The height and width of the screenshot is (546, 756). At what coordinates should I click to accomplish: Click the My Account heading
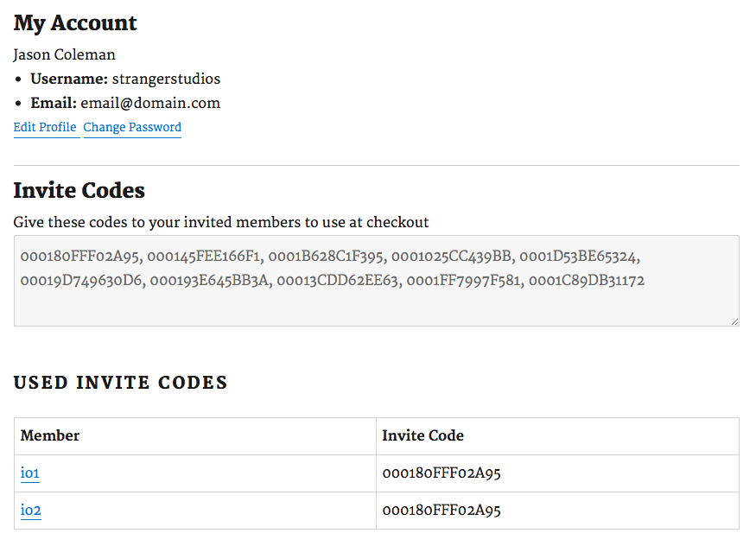coord(75,23)
